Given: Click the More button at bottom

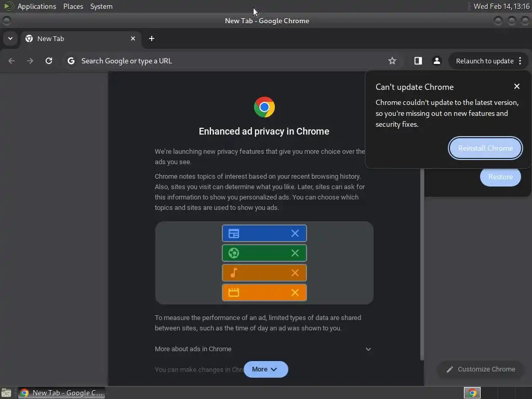Looking at the screenshot, I should pyautogui.click(x=265, y=369).
